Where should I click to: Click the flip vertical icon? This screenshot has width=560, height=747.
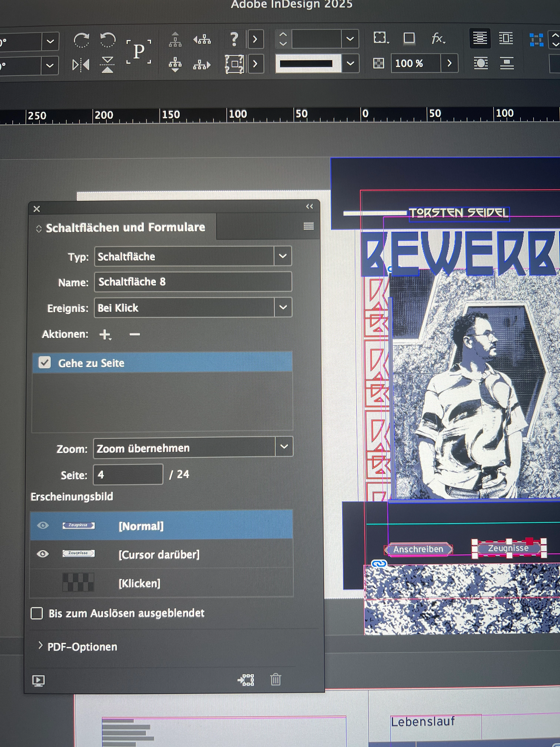(107, 65)
